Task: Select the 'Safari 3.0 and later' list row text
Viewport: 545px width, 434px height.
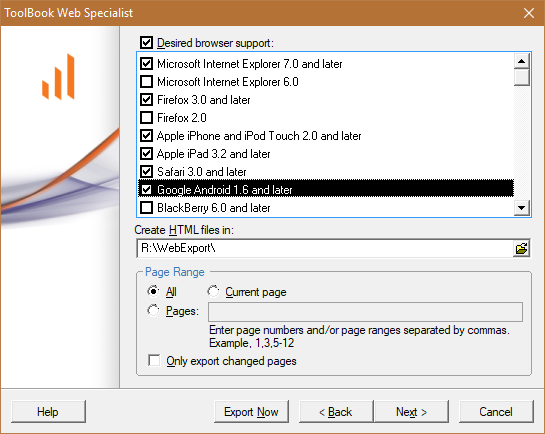Action: (x=202, y=172)
